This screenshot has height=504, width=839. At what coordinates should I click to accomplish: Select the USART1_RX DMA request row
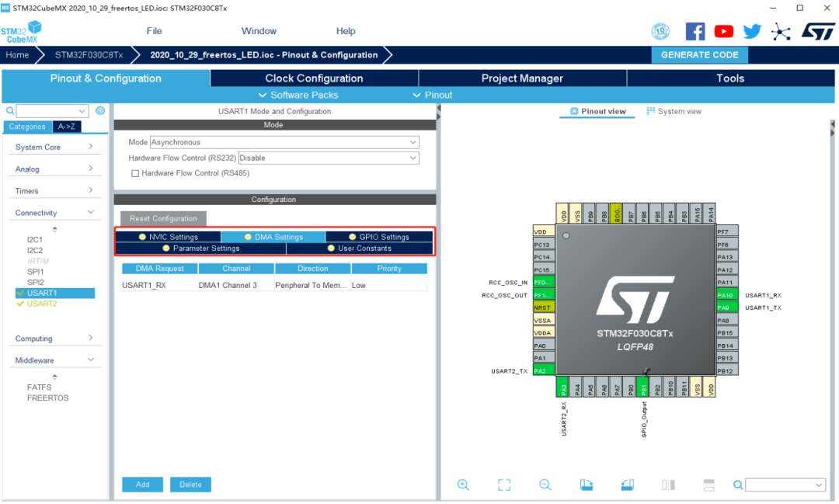click(274, 285)
